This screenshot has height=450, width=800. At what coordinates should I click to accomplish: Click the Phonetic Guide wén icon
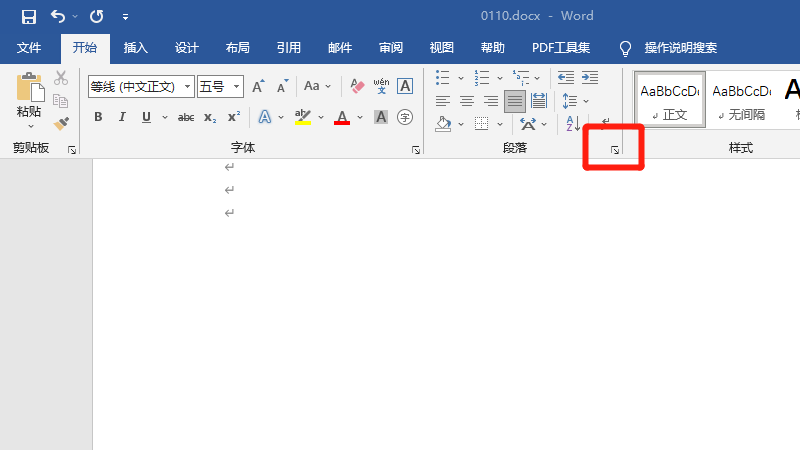point(381,87)
